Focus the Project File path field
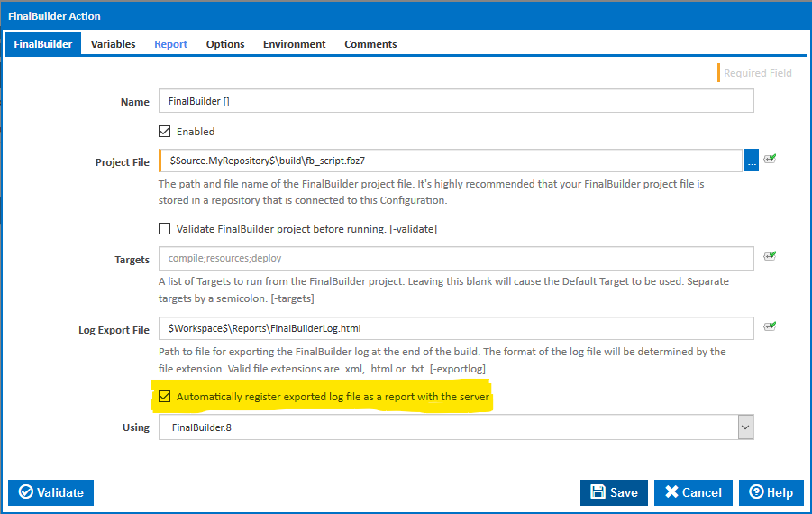This screenshot has height=514, width=812. coord(451,161)
